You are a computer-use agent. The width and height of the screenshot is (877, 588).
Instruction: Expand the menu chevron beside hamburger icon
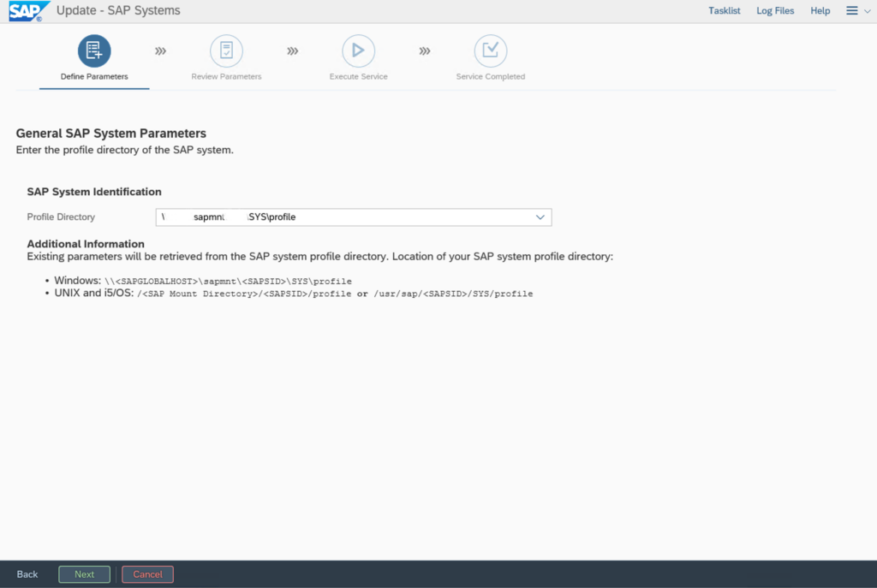pyautogui.click(x=867, y=11)
